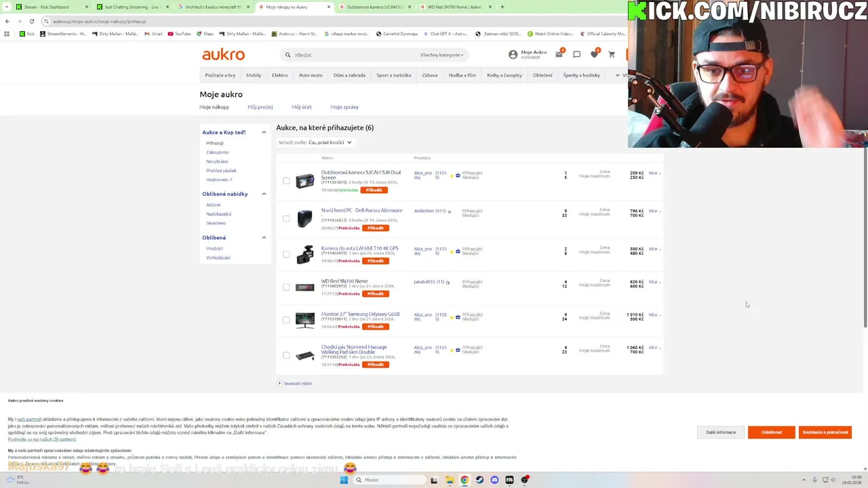
Task: Open the Elektro category
Action: pyautogui.click(x=280, y=75)
